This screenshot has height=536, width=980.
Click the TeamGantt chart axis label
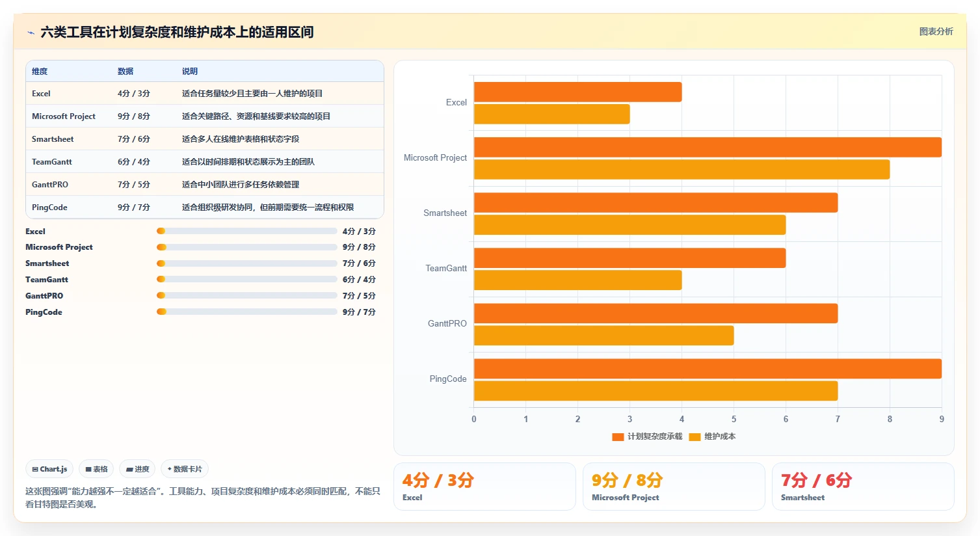pos(446,269)
